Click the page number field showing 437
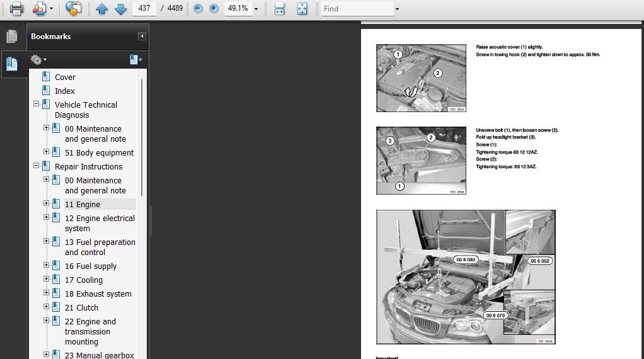This screenshot has height=359, width=644. (x=144, y=8)
